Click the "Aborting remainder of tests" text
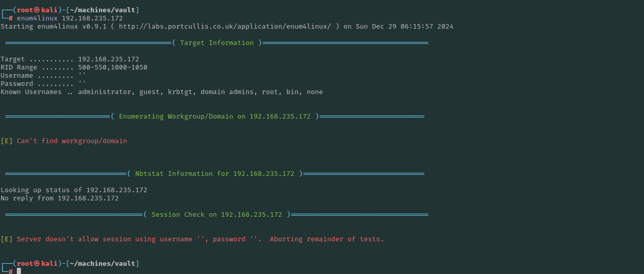Image resolution: width=644 pixels, height=274 pixels. 327,239
